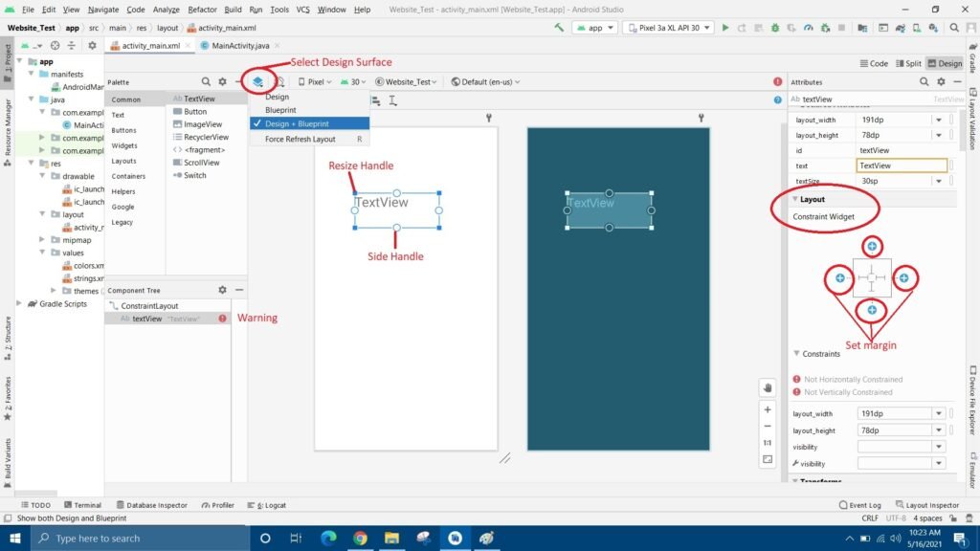
Task: Open the Database Inspector tool window
Action: point(152,505)
